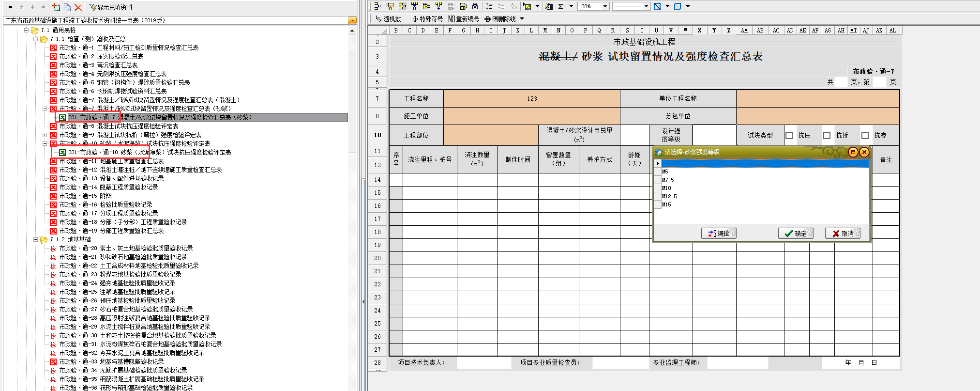Select 通-8 混凝土试块抗压强度检验评定表

[119, 126]
